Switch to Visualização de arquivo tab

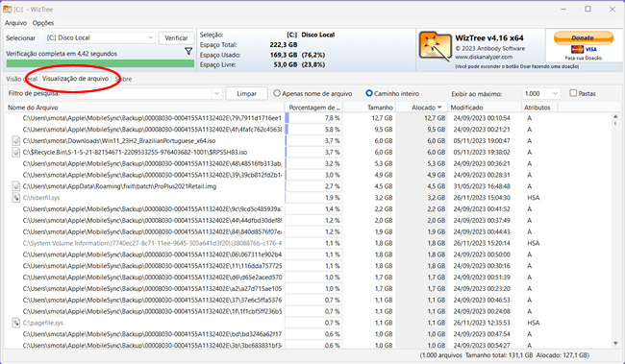75,79
